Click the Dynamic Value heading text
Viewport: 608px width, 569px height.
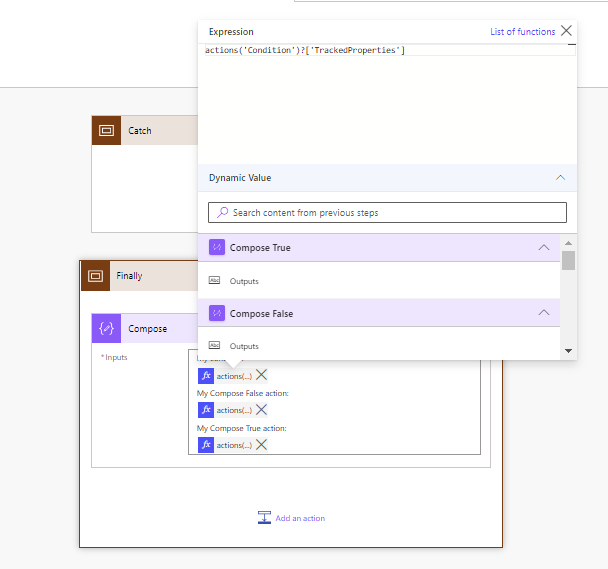click(x=240, y=178)
